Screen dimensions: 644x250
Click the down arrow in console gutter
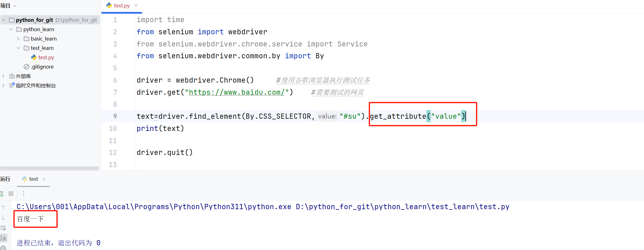(3, 218)
